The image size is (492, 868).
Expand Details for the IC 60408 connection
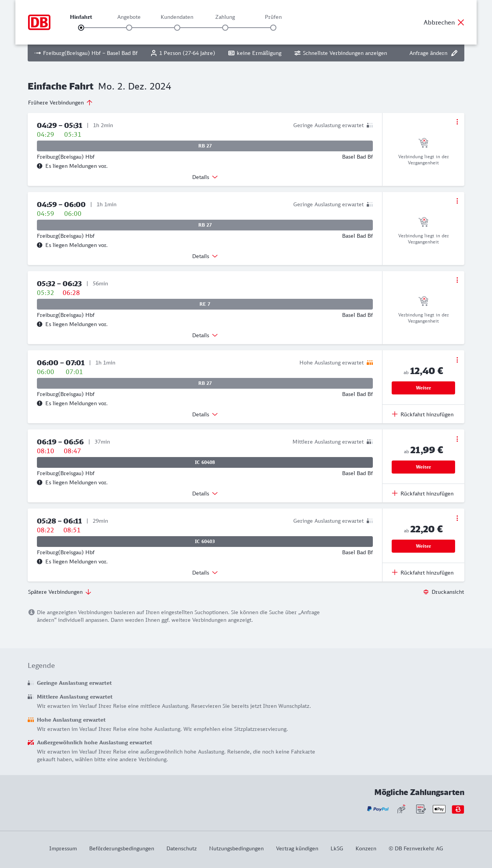pyautogui.click(x=205, y=494)
